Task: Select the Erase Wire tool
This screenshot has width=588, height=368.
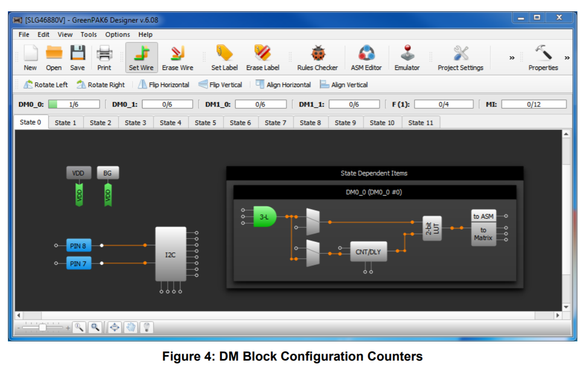Action: tap(178, 57)
